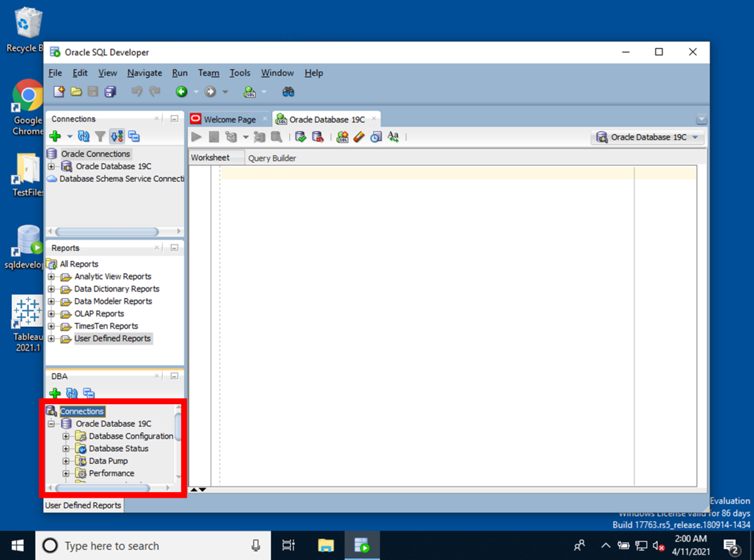Open the Tableau 2021.1 desktop shortcut
754x560 pixels.
[x=27, y=325]
